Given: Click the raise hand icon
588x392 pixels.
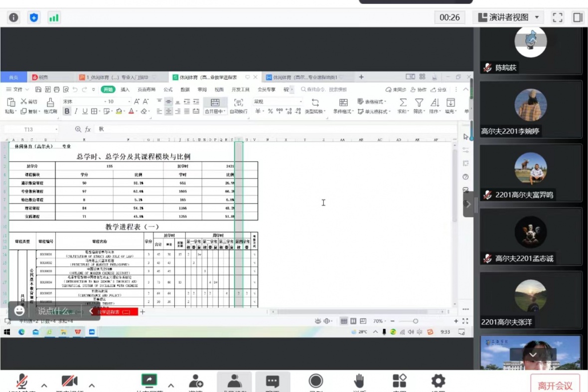Looking at the screenshot, I should [x=359, y=382].
